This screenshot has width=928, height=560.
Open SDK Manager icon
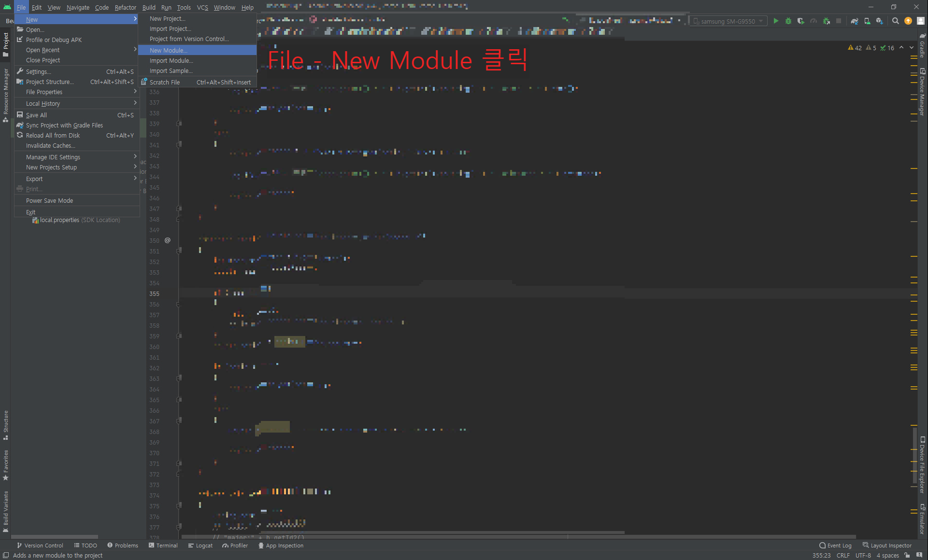coord(880,21)
